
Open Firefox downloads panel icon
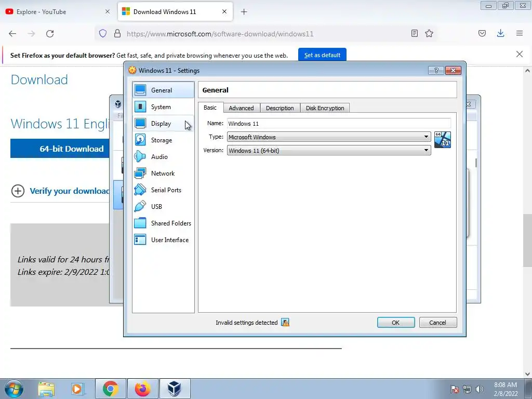500,33
